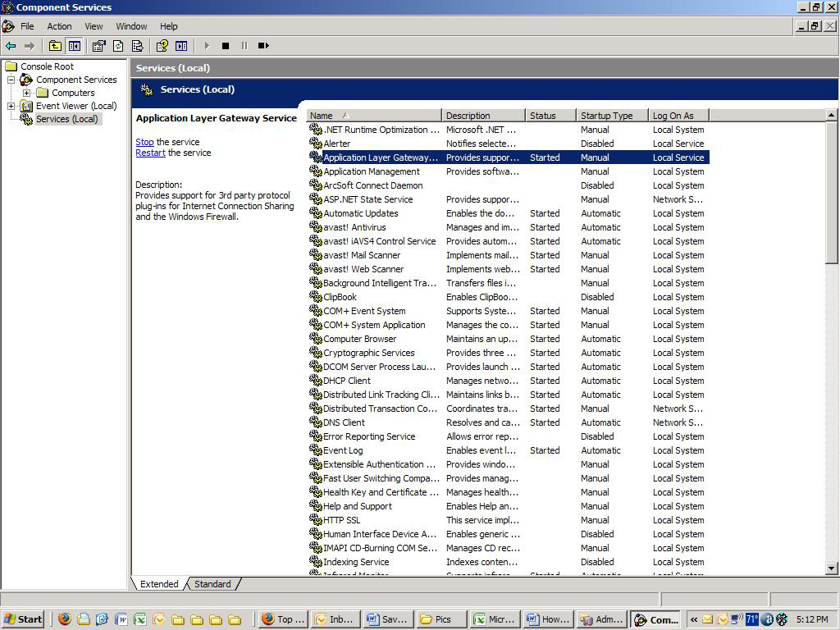Restart service with toolbar restart icon

coord(263,46)
